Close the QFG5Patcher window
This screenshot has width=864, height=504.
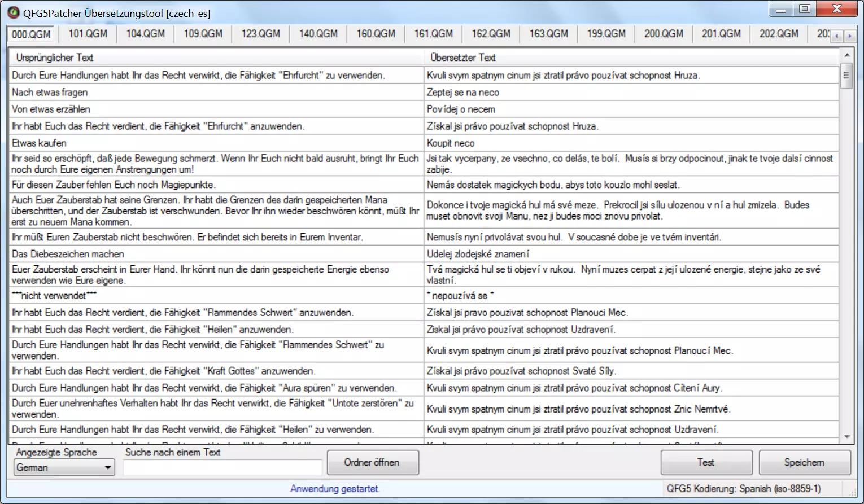click(x=837, y=9)
